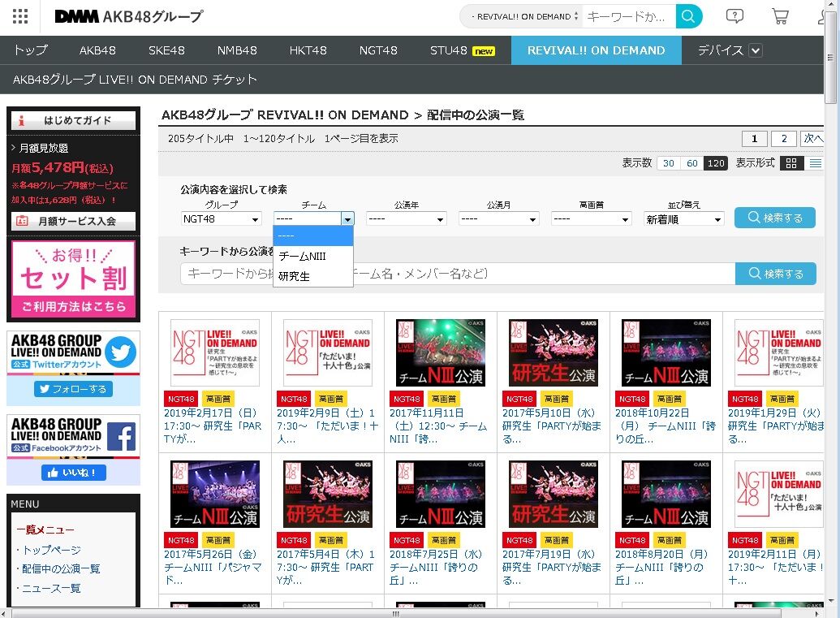Select チームNIII from the team list
This screenshot has width=840, height=618.
pyautogui.click(x=312, y=256)
